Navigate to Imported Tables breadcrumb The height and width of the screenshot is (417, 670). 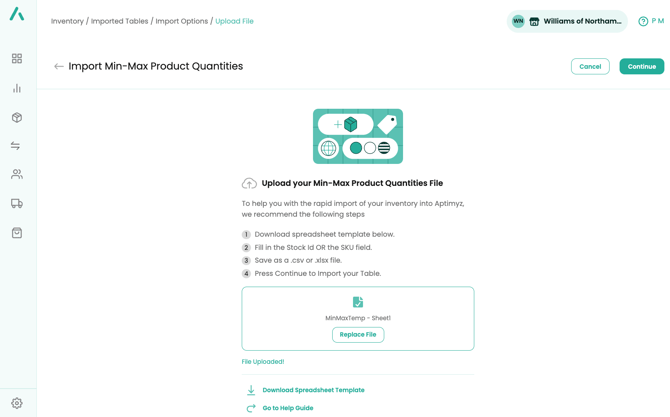119,21
